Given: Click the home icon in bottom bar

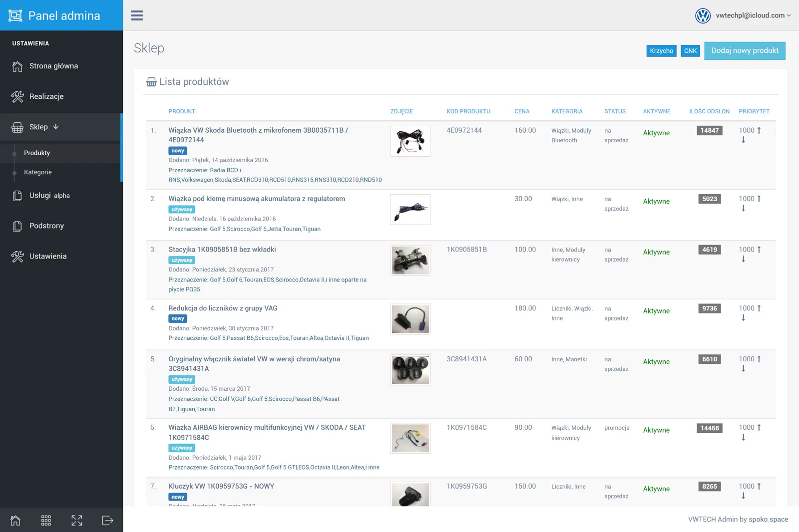Looking at the screenshot, I should point(15,521).
